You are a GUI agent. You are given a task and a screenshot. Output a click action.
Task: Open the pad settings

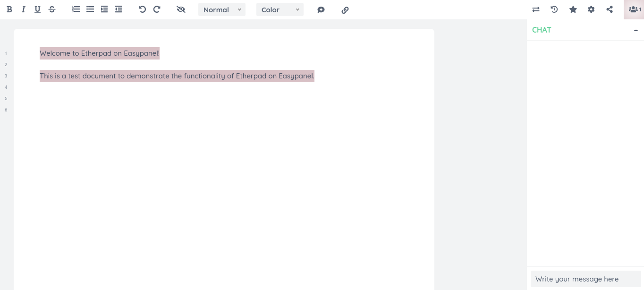click(x=591, y=9)
